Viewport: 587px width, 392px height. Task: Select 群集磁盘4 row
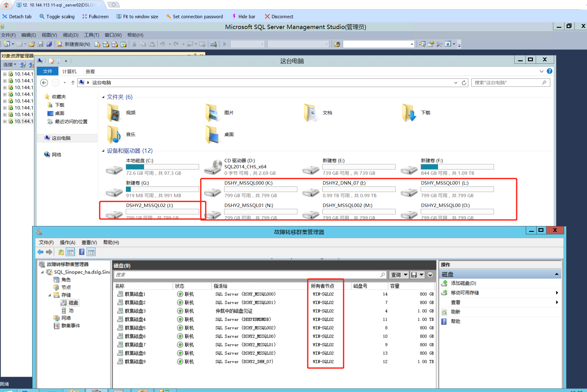275,320
